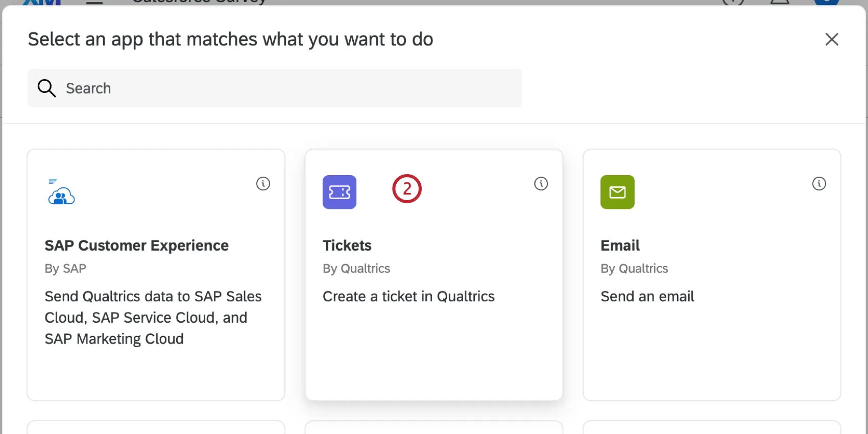Click "Create a ticket in Qualtrics" description
This screenshot has width=868, height=434.
408,297
